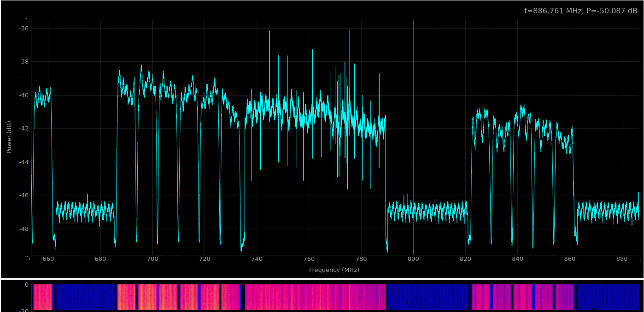Click the -44 dB power tick label
This screenshot has height=312, width=644.
pos(24,162)
